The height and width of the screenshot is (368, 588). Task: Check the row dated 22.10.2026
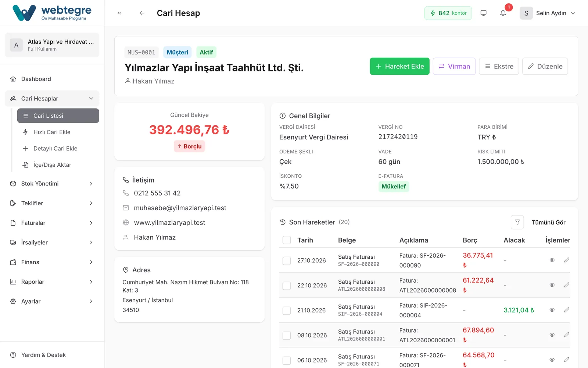(287, 286)
